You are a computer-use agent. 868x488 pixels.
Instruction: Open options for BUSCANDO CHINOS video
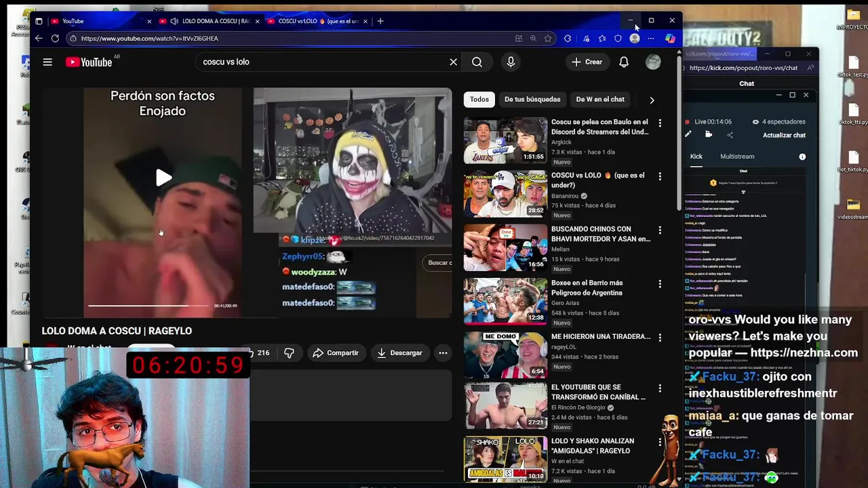click(660, 230)
